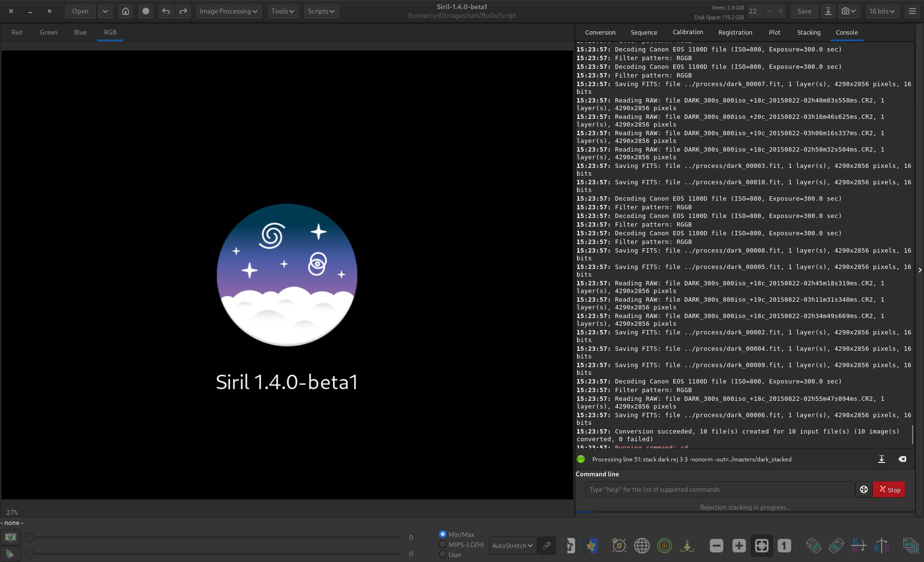Select the MIPS-LO/HI radio button

443,544
